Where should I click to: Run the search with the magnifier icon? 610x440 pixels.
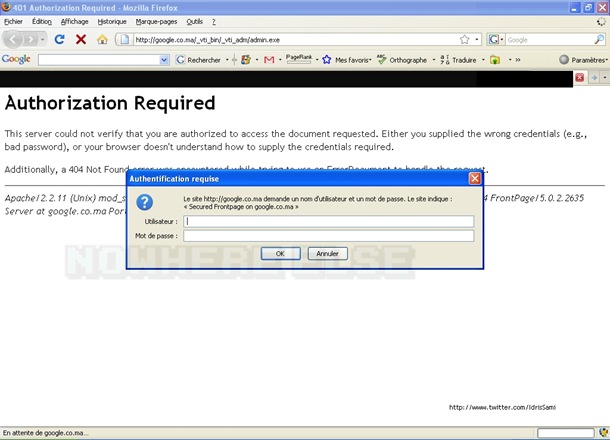click(599, 39)
